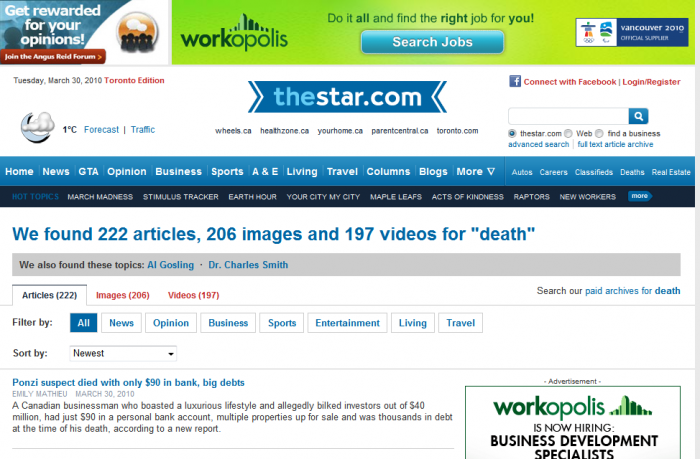Viewport: 700px width, 459px height.
Task: Open the 'Sort by' Newest dropdown
Action: coord(123,353)
